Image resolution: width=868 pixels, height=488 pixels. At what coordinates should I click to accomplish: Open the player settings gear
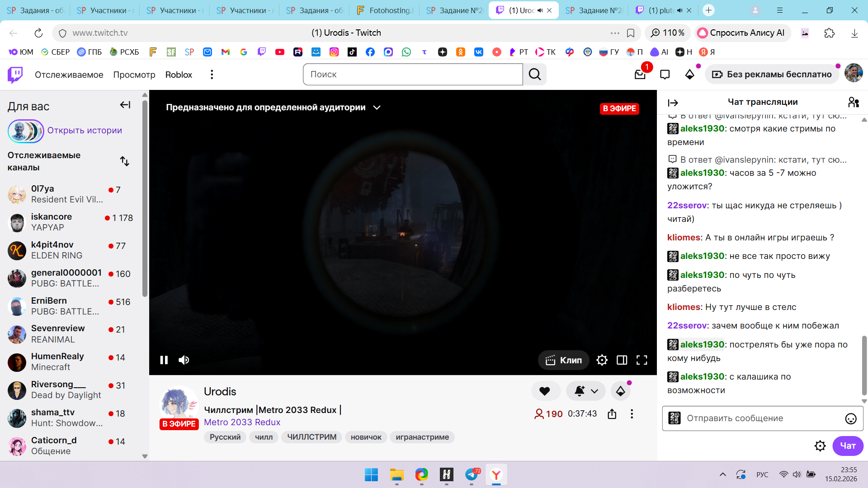point(602,360)
